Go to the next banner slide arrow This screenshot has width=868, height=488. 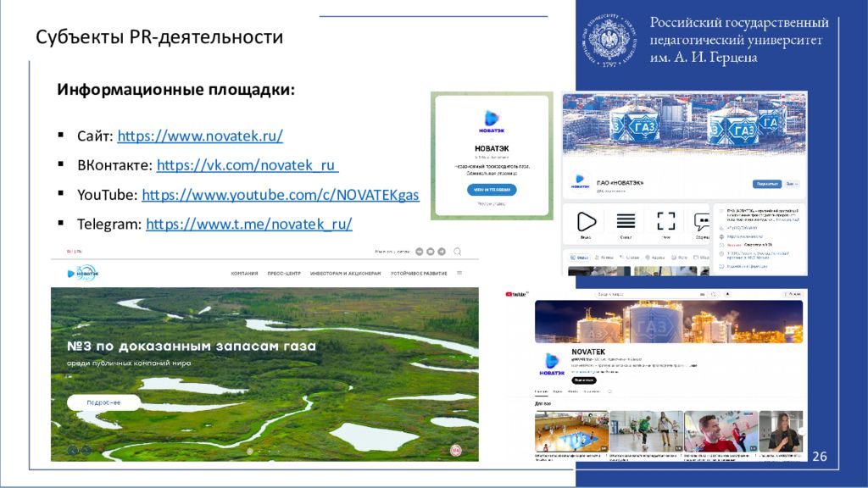(86, 451)
